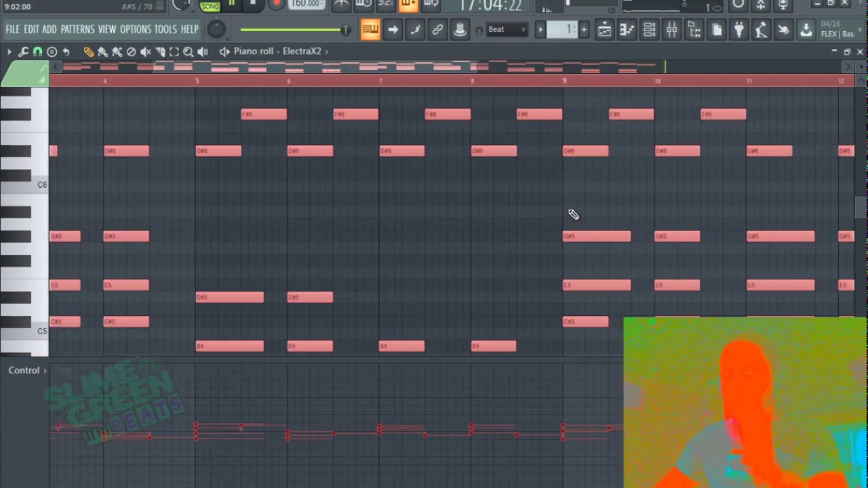Image resolution: width=868 pixels, height=488 pixels.
Task: Click the piano roll vertical scrollbar
Action: tap(861, 207)
